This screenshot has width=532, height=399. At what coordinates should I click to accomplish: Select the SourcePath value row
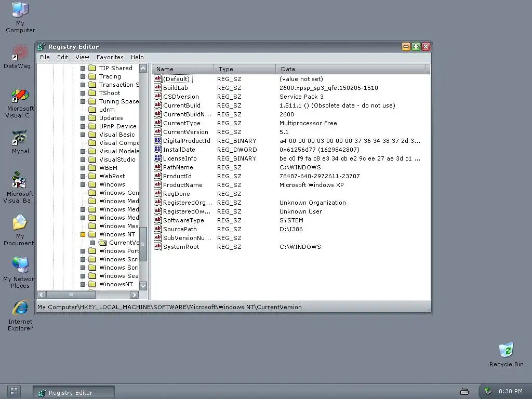[291, 229]
